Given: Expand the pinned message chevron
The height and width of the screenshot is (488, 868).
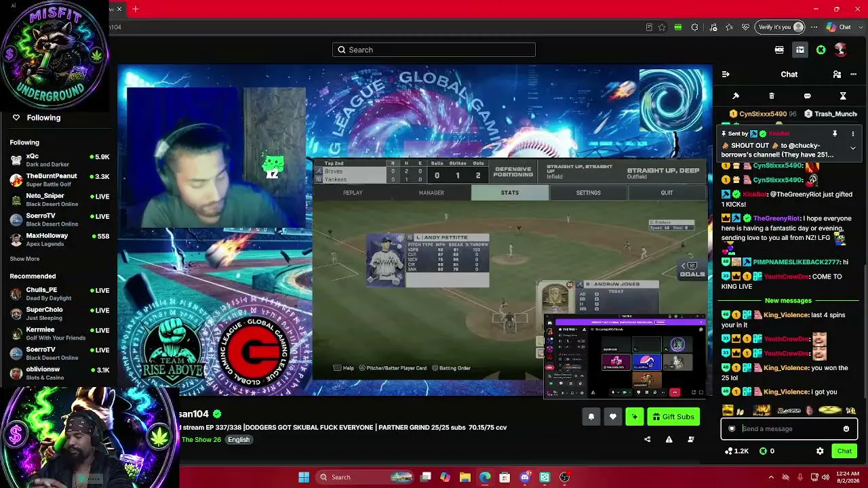Looking at the screenshot, I should pyautogui.click(x=853, y=148).
